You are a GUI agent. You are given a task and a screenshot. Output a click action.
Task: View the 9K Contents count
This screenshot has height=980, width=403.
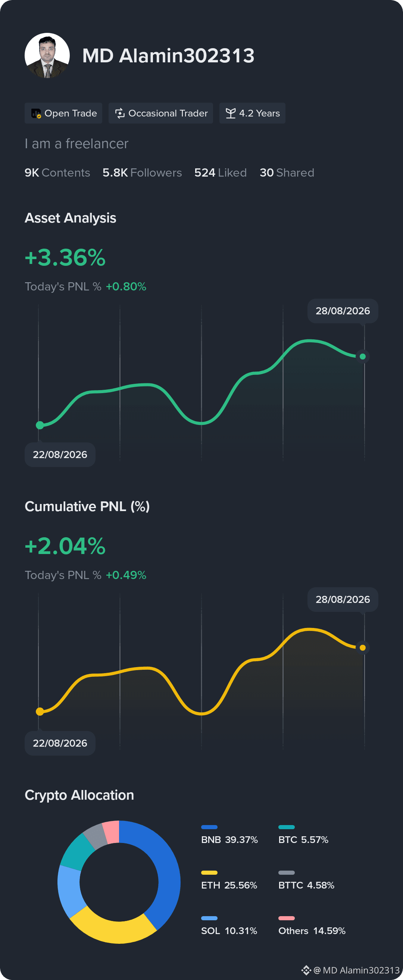pyautogui.click(x=57, y=173)
